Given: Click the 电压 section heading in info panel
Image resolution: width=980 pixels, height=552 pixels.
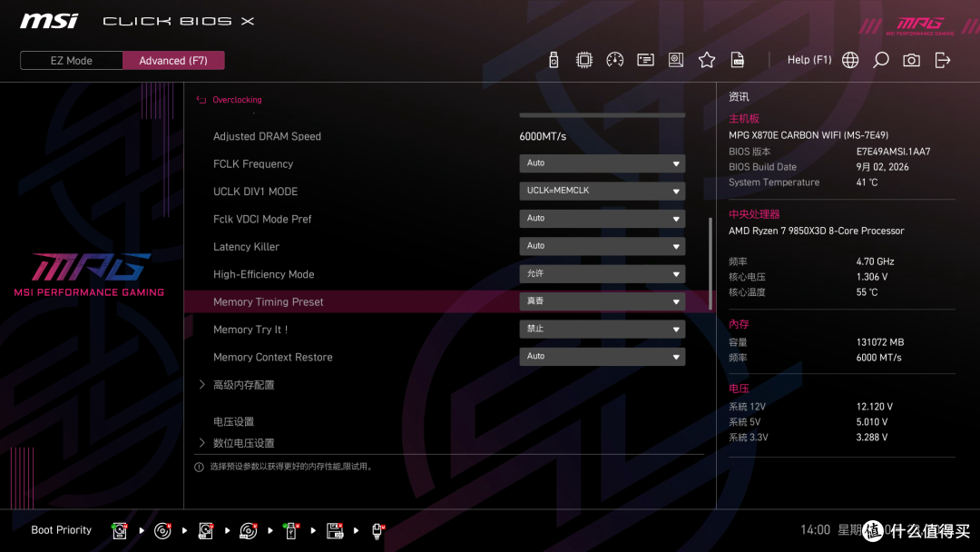Looking at the screenshot, I should click(739, 389).
